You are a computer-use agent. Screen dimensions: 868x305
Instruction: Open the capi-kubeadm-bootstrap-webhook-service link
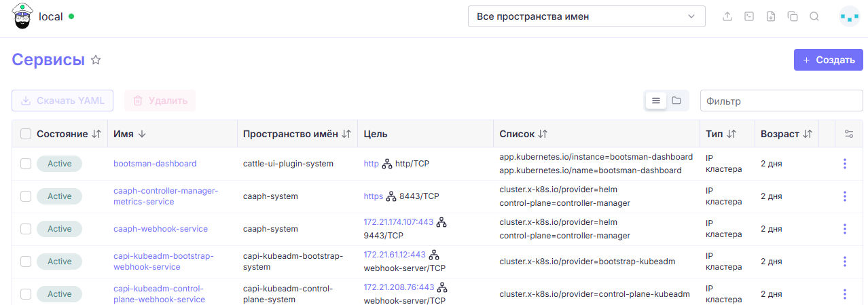(164, 262)
